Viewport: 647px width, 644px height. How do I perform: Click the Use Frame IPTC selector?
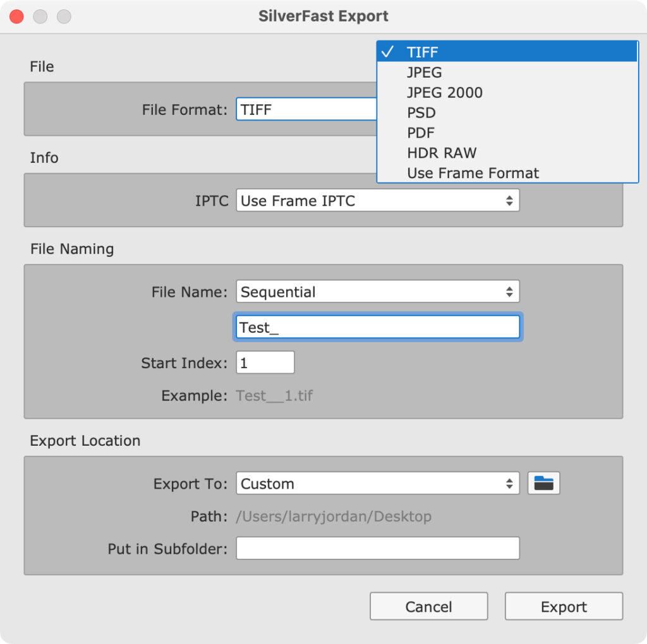coord(377,200)
